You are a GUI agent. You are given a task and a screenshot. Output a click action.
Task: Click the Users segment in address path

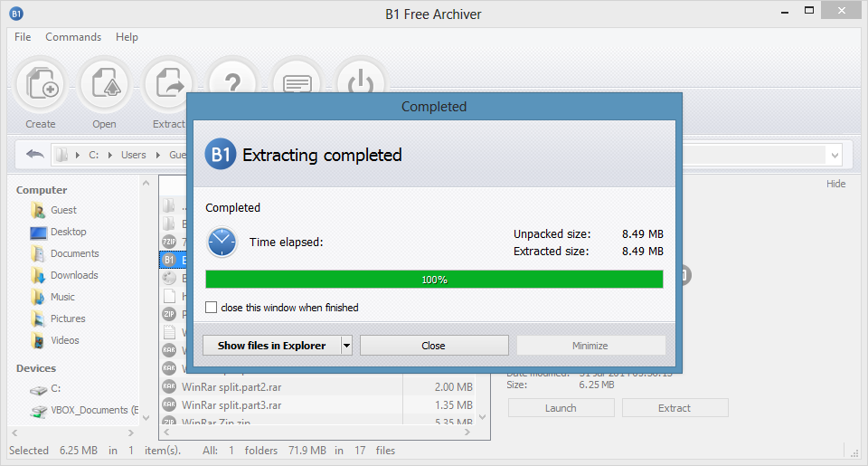point(134,155)
